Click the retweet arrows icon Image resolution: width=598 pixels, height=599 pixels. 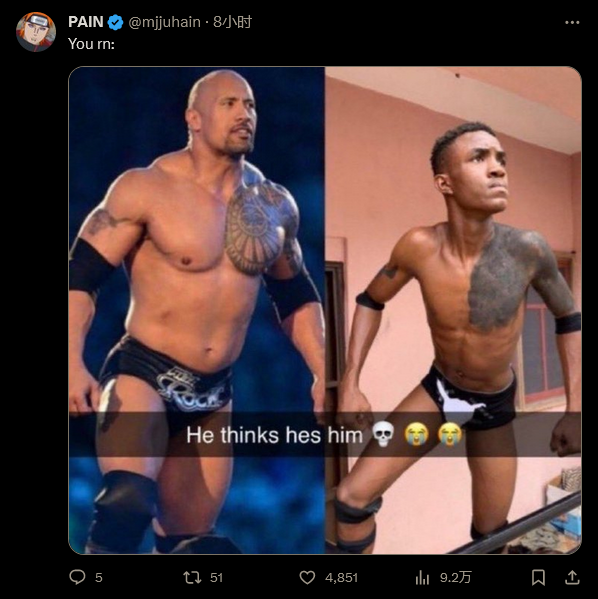192,577
